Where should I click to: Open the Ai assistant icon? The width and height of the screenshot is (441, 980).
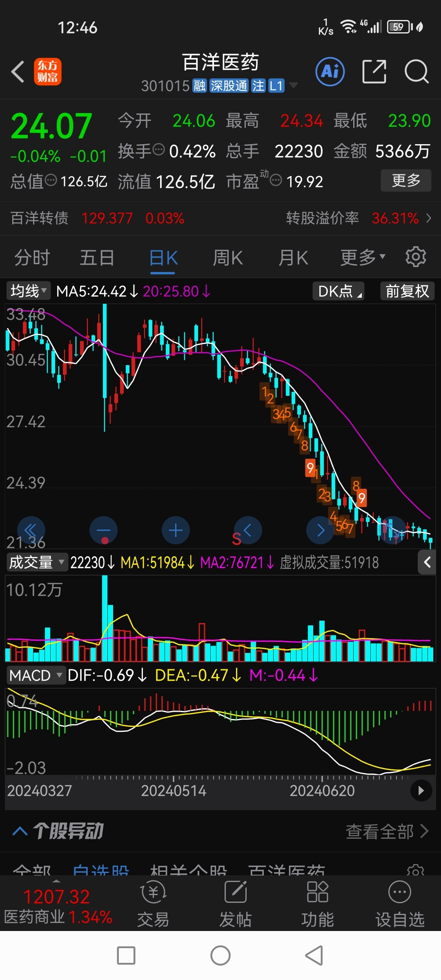[x=330, y=72]
